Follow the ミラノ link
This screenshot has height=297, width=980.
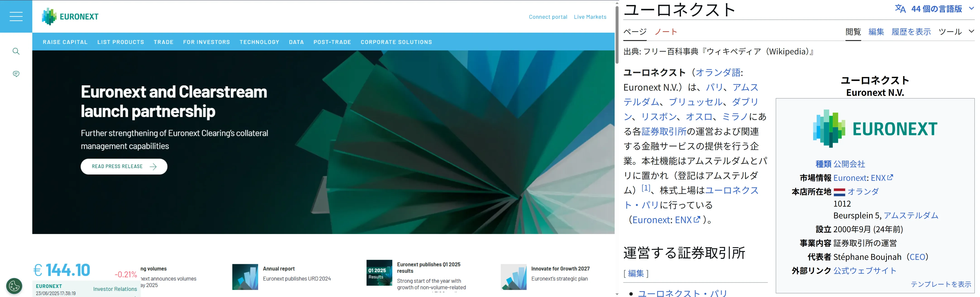[x=735, y=116]
